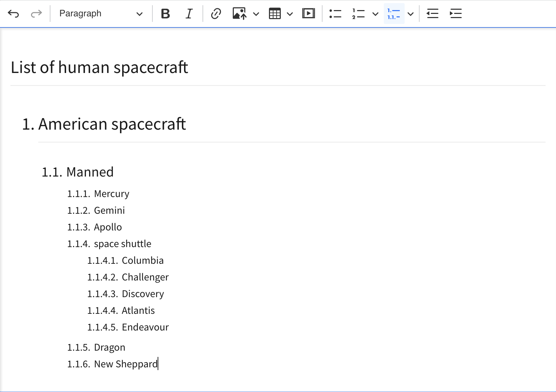Expand the table options arrow
This screenshot has height=392, width=556.
(x=290, y=14)
